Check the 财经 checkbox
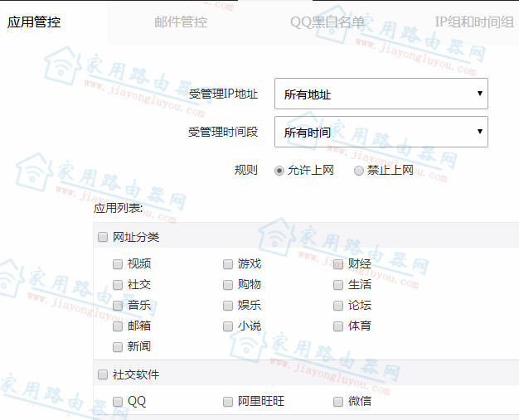The image size is (519, 420). pyautogui.click(x=338, y=264)
